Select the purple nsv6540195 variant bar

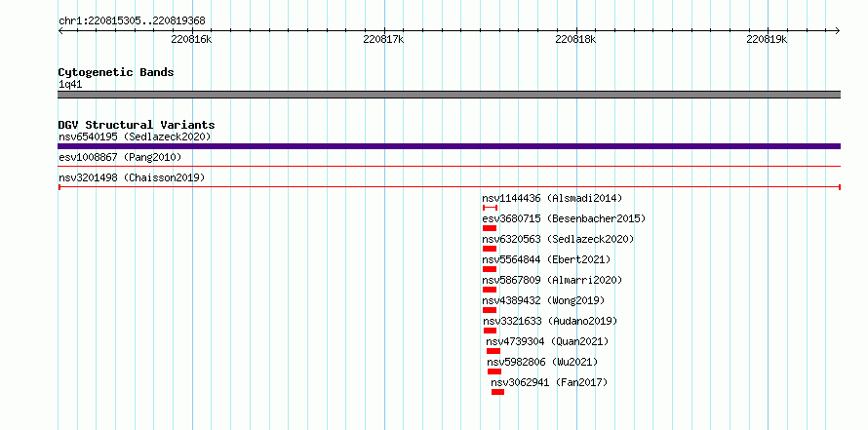pyautogui.click(x=449, y=146)
